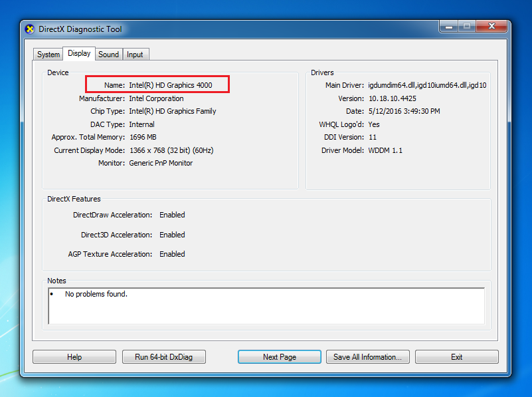Click the Current Display Mode resolution value
This screenshot has height=397, width=532.
coord(171,150)
